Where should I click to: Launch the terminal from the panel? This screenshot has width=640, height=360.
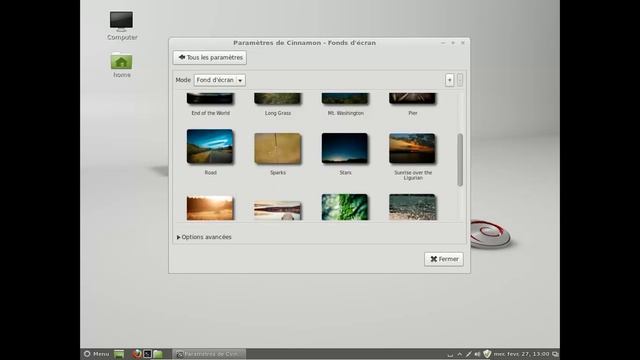(147, 354)
